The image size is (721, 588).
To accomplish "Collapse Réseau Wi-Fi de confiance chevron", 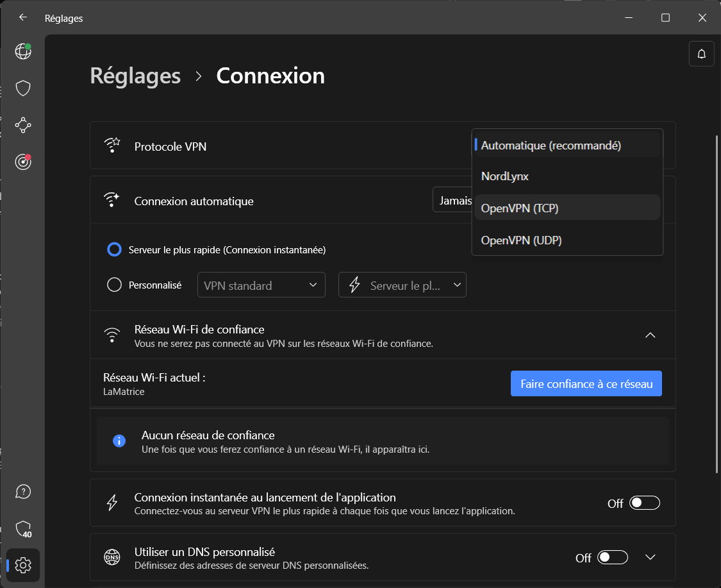I will pyautogui.click(x=651, y=335).
